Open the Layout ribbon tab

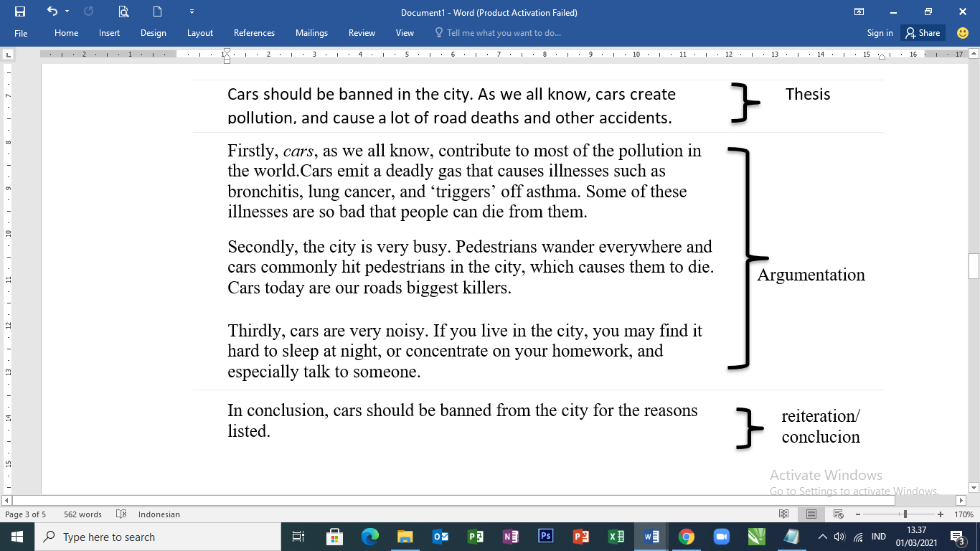click(200, 33)
